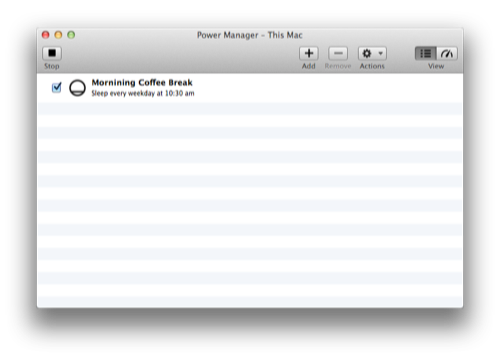Viewport: 500px width, 364px height.
Task: Click the Stop label under the stop button
Action: pyautogui.click(x=52, y=66)
